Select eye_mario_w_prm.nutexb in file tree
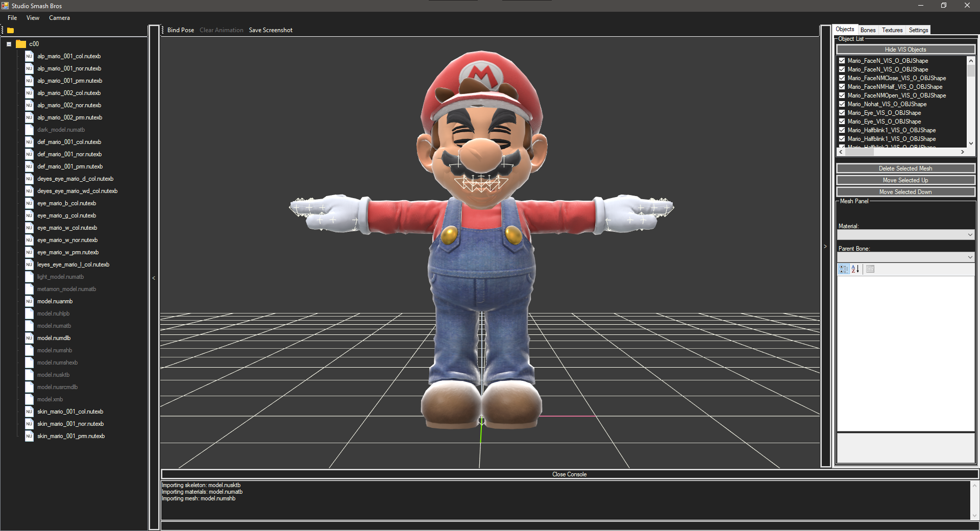Image resolution: width=980 pixels, height=531 pixels. click(x=68, y=252)
